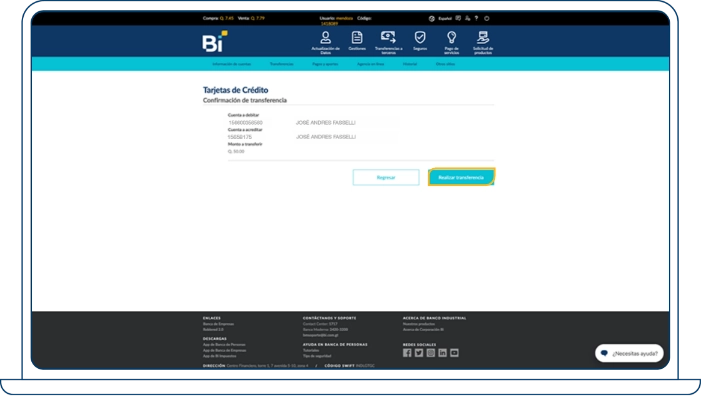Open Tips de seguridad footer link
The height and width of the screenshot is (396, 701).
pos(317,356)
